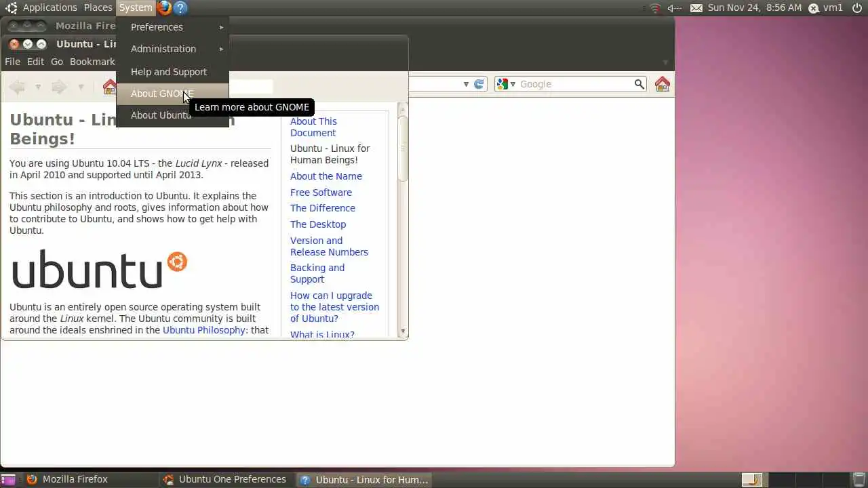Open the vm1 user status menu

pyautogui.click(x=825, y=8)
